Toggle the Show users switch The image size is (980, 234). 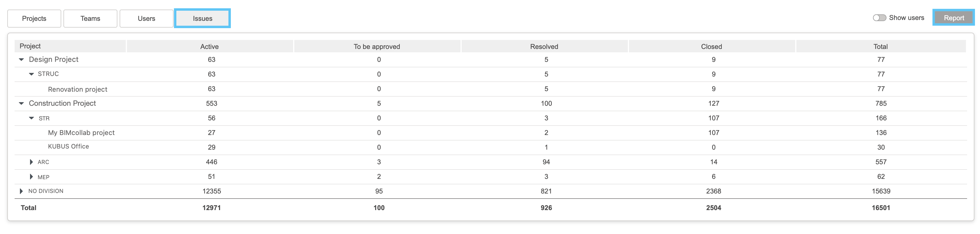click(x=879, y=18)
